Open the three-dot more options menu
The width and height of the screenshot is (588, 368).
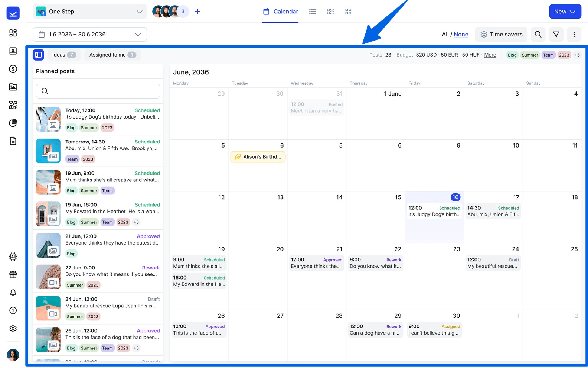574,34
